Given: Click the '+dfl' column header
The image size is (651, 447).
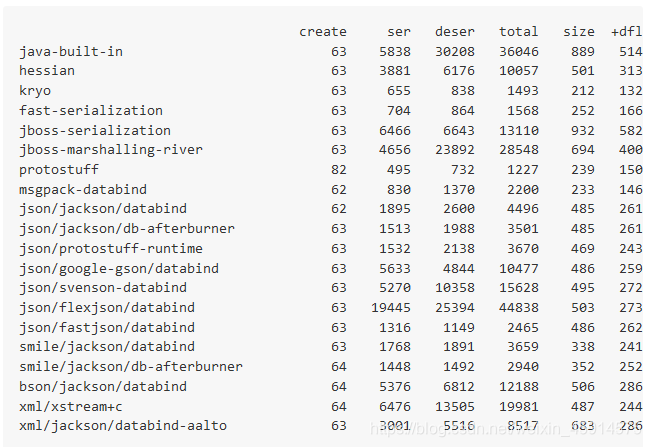Looking at the screenshot, I should coord(627,32).
